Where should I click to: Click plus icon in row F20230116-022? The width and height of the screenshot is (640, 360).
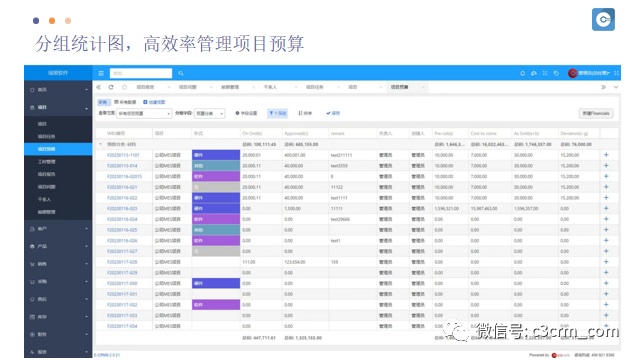[x=606, y=198]
